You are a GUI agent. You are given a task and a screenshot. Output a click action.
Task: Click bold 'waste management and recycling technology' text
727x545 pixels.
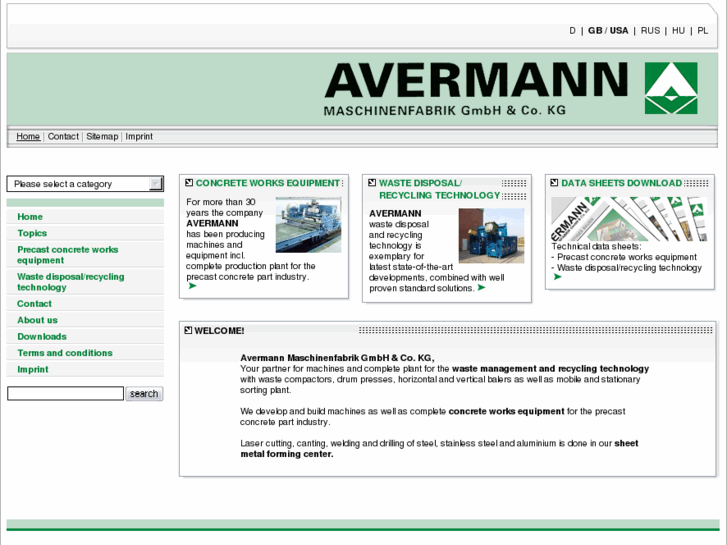click(550, 369)
